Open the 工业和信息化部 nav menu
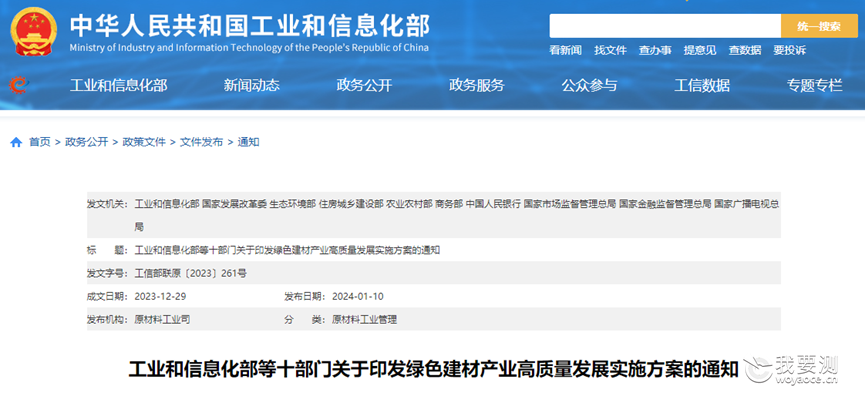Viewport: 865px width, 396px height. click(118, 85)
